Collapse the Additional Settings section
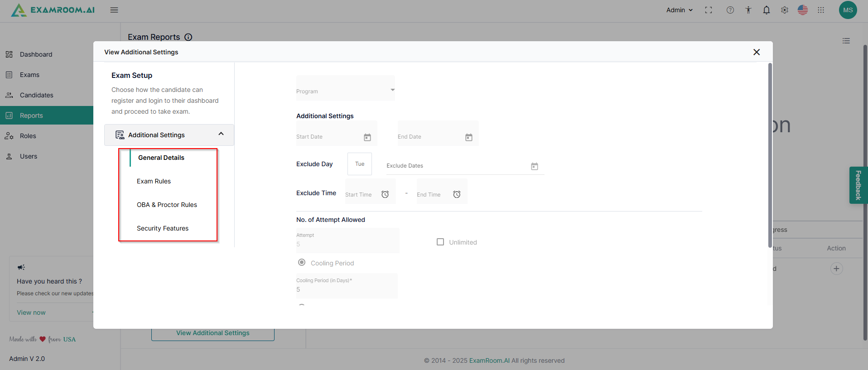 (x=221, y=134)
